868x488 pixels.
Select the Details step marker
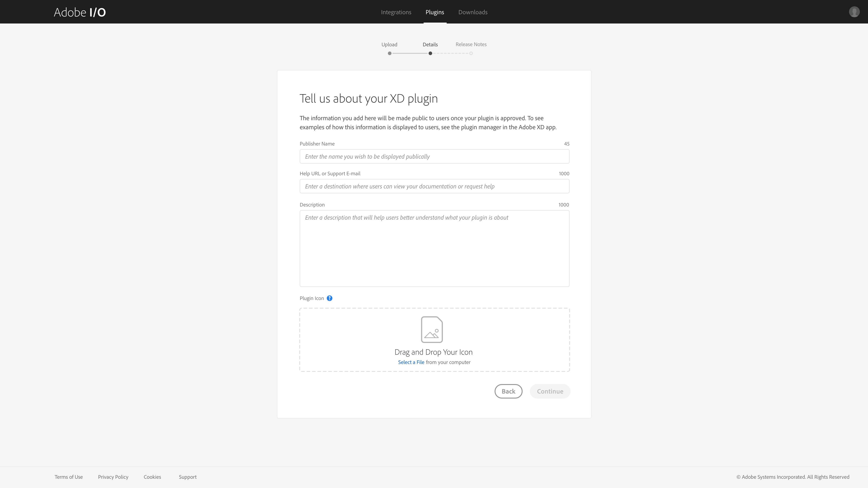(430, 53)
